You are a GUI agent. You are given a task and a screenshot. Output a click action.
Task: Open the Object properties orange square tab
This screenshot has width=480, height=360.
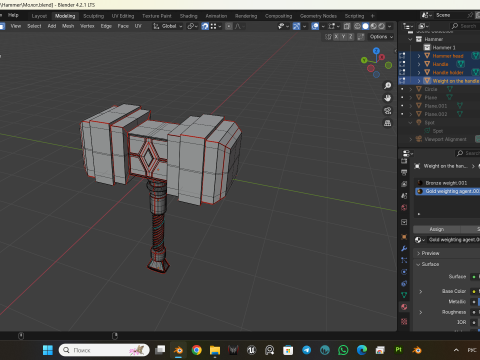point(404,237)
